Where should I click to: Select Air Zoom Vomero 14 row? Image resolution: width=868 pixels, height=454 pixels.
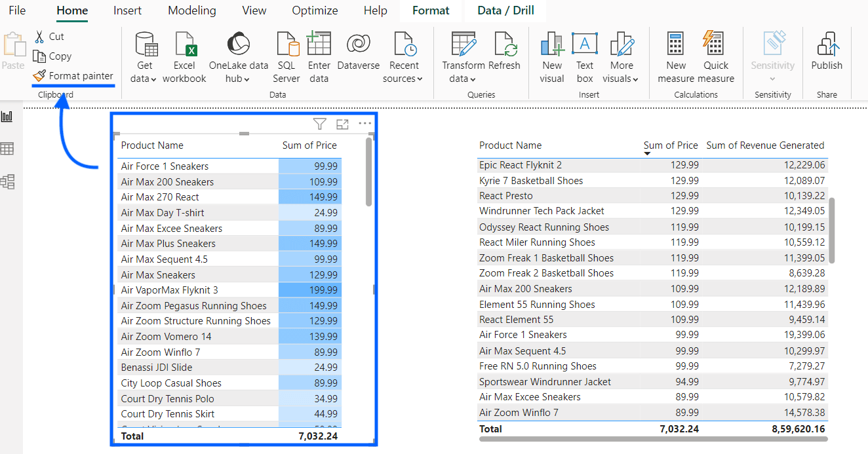[229, 337]
